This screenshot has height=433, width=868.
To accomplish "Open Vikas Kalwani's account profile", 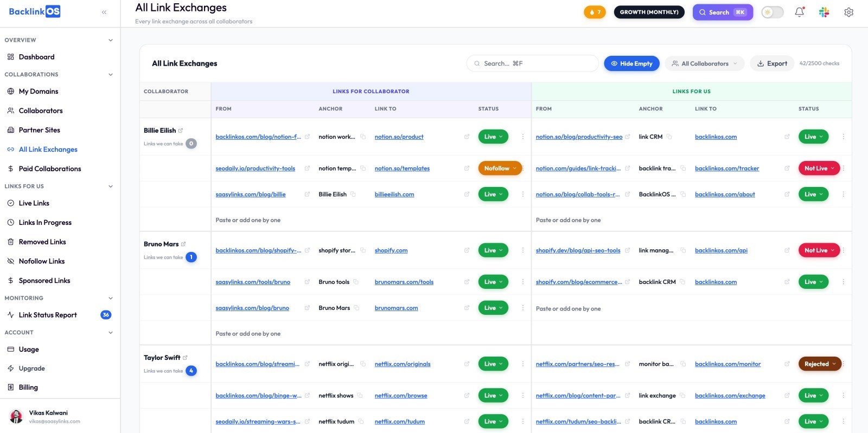I will click(x=60, y=416).
